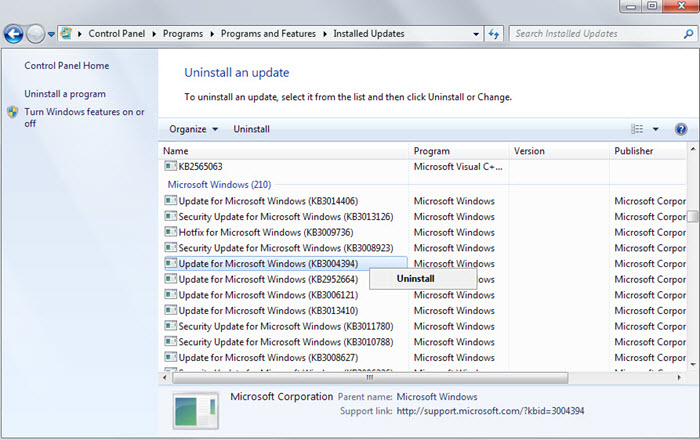Click the vertical scrollbar up arrow

click(x=693, y=149)
